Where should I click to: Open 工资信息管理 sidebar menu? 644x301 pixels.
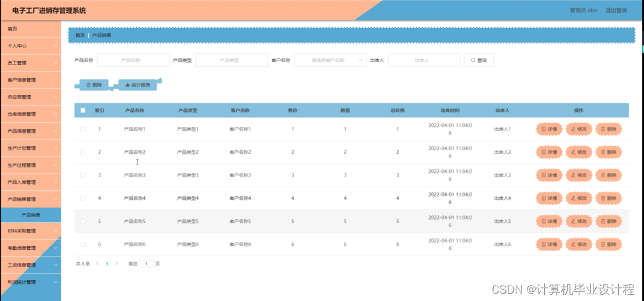pyautogui.click(x=30, y=265)
